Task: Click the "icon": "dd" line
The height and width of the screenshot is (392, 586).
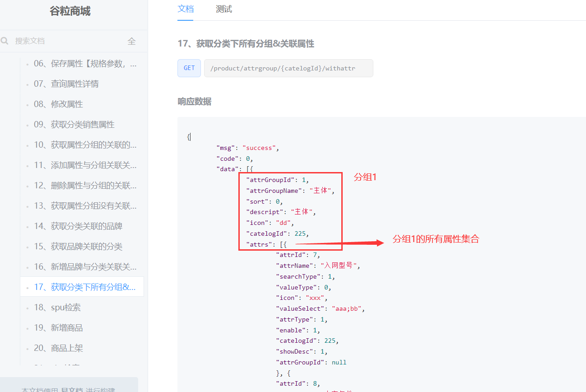Action: [x=270, y=223]
